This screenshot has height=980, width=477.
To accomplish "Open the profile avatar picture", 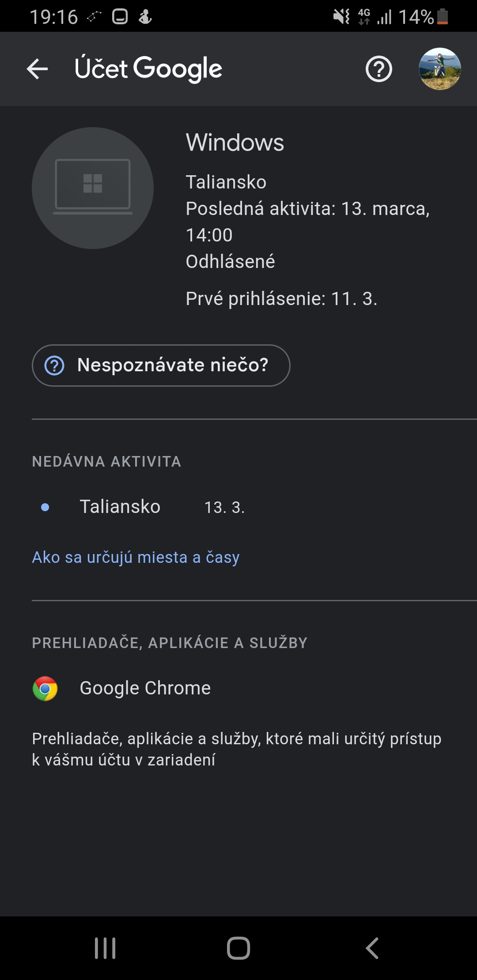I will coord(439,69).
